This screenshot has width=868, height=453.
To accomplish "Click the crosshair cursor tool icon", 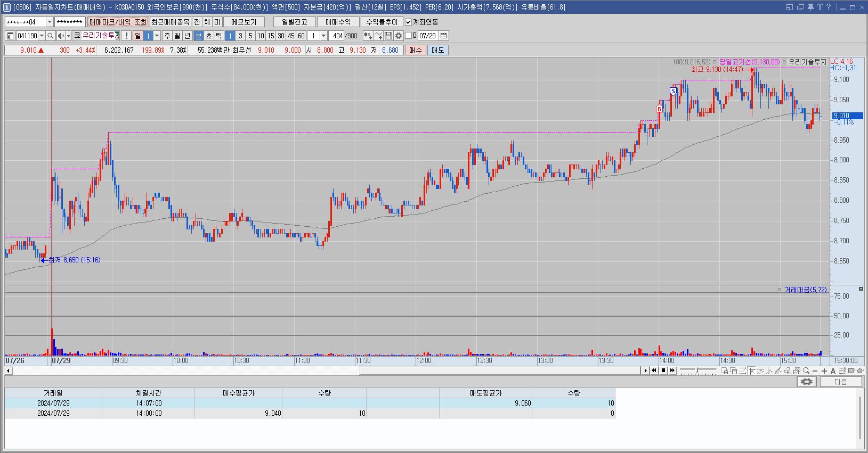I will coord(752,371).
